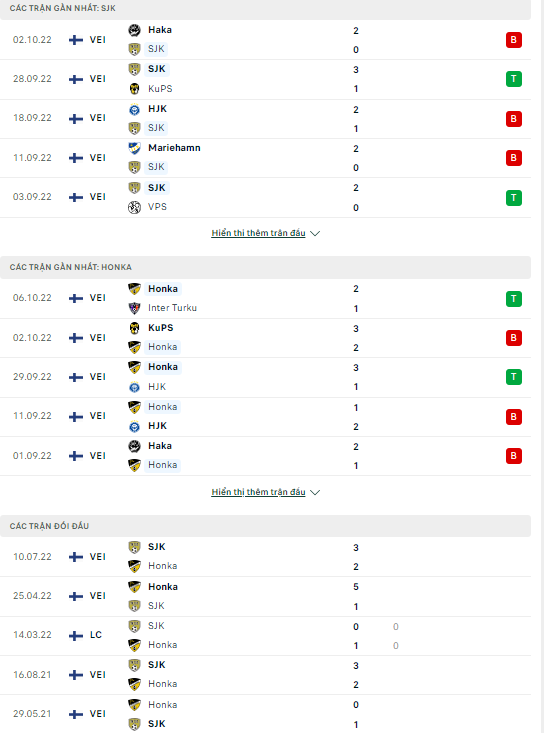Click the Mariehamn team name

pyautogui.click(x=174, y=148)
